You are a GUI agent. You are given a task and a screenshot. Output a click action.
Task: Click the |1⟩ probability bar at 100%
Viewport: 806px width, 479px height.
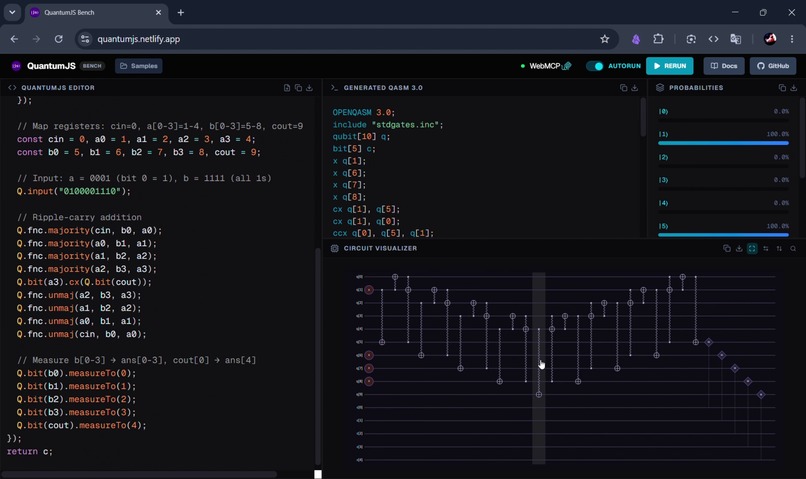pos(723,143)
